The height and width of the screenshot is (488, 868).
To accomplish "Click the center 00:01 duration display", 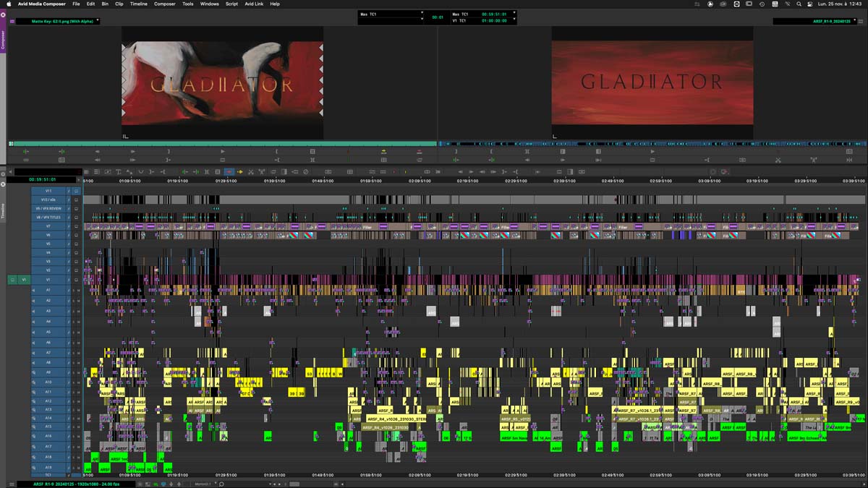I will [438, 17].
